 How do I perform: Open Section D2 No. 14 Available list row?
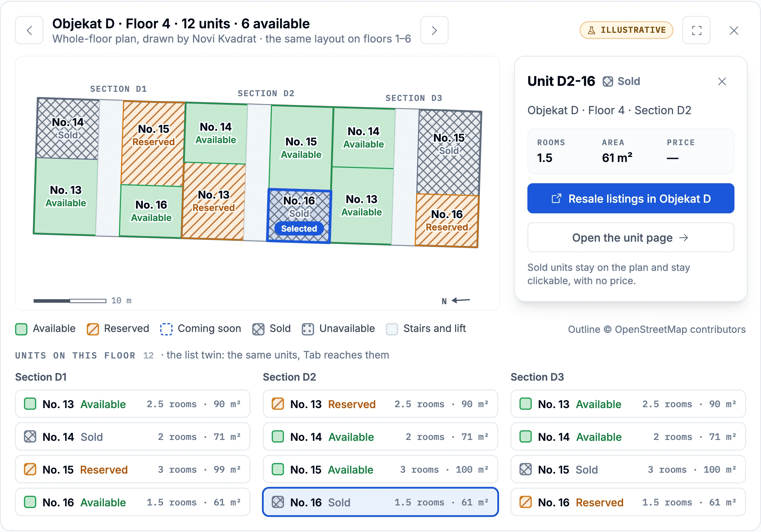380,436
